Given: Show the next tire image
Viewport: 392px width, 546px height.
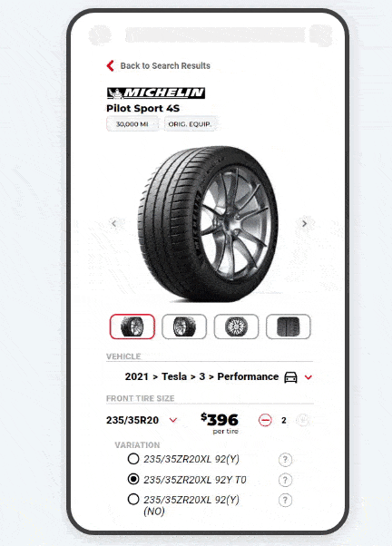Looking at the screenshot, I should tap(304, 223).
